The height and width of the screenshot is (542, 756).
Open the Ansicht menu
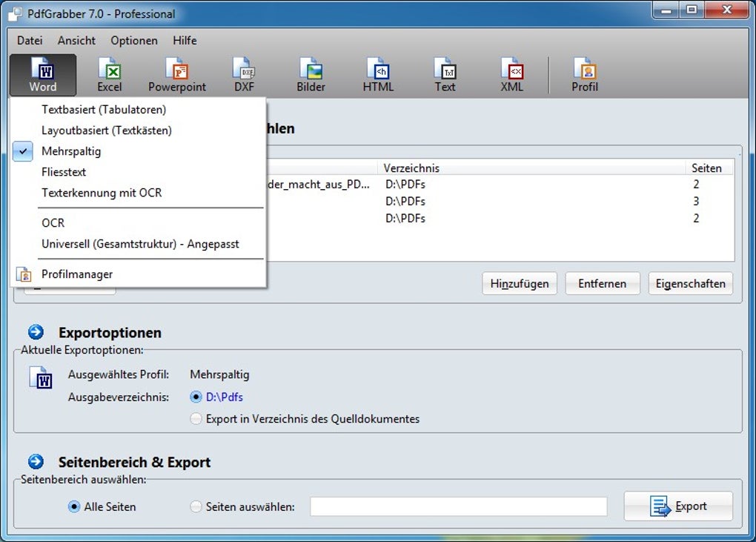[76, 41]
